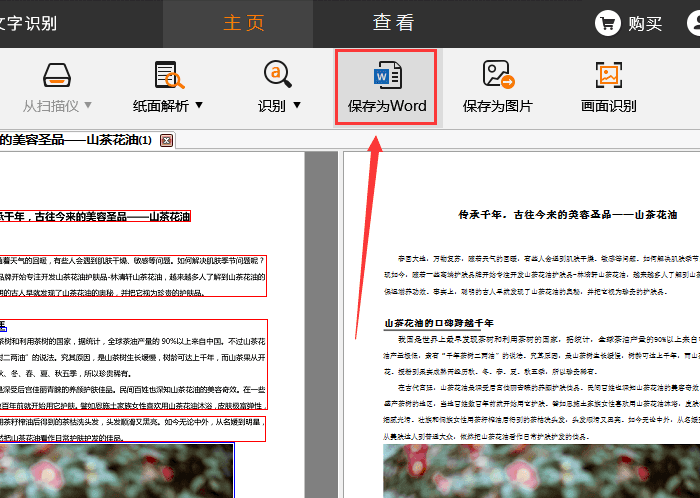Expand the 从扫描仪 dropdown arrow

point(88,105)
